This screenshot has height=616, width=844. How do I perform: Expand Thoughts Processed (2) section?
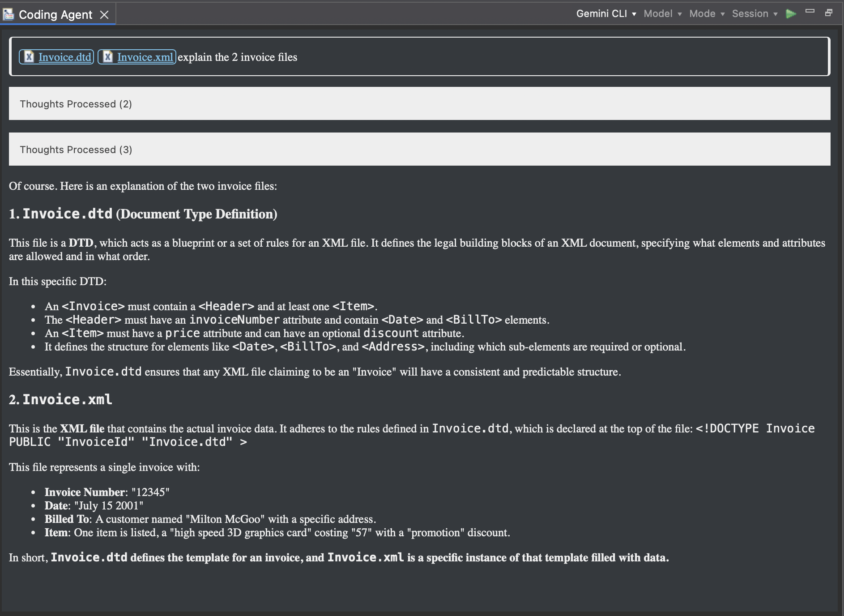click(x=419, y=104)
